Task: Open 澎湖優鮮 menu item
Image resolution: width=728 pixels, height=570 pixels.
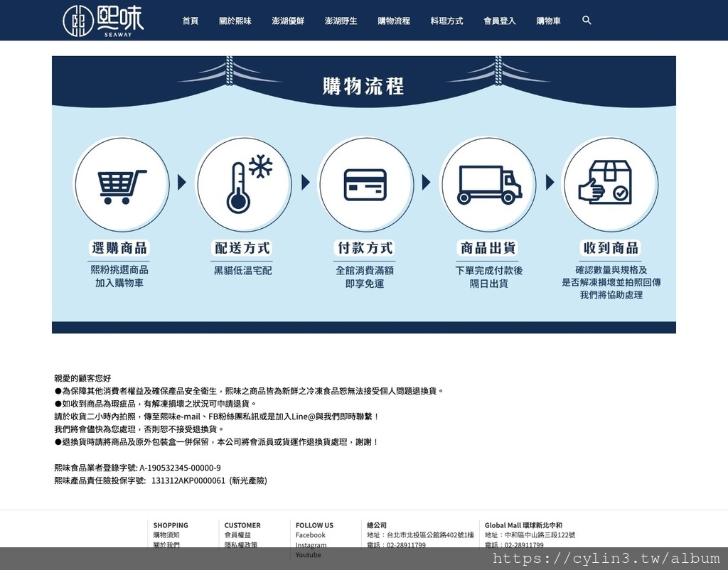Action: tap(289, 21)
